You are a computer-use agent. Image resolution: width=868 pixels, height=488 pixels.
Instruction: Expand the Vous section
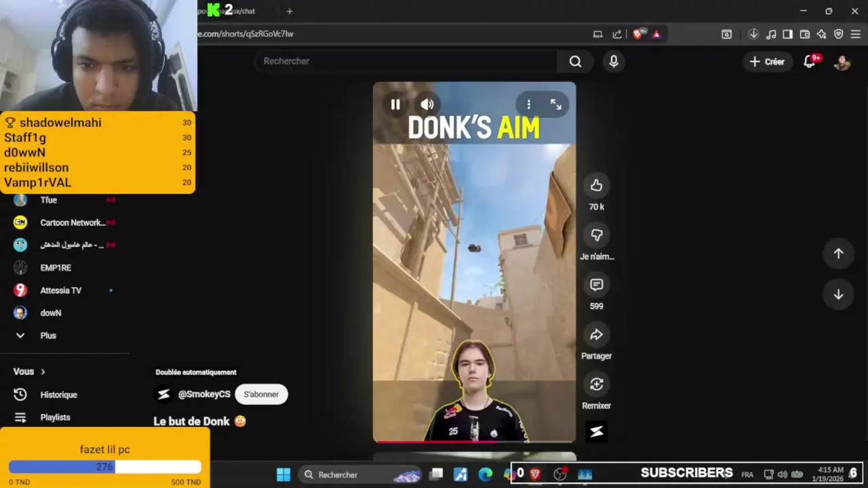(29, 371)
